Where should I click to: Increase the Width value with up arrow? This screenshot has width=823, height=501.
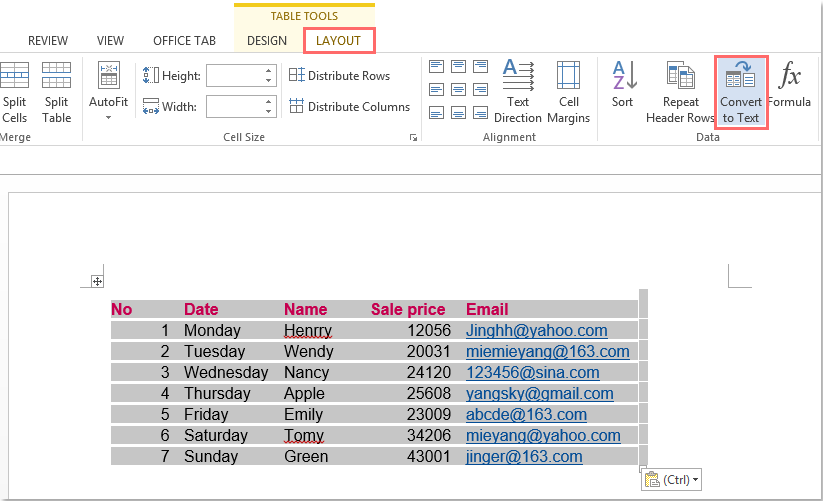tap(269, 101)
